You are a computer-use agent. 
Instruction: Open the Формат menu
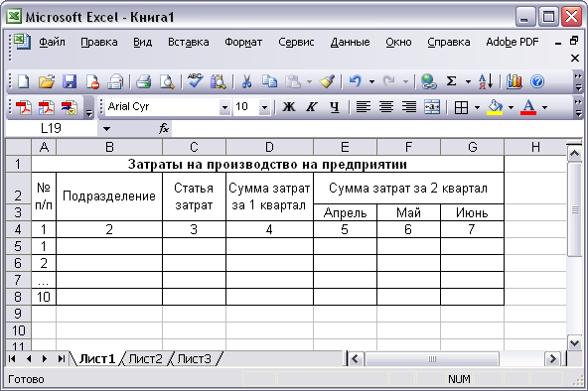point(243,42)
